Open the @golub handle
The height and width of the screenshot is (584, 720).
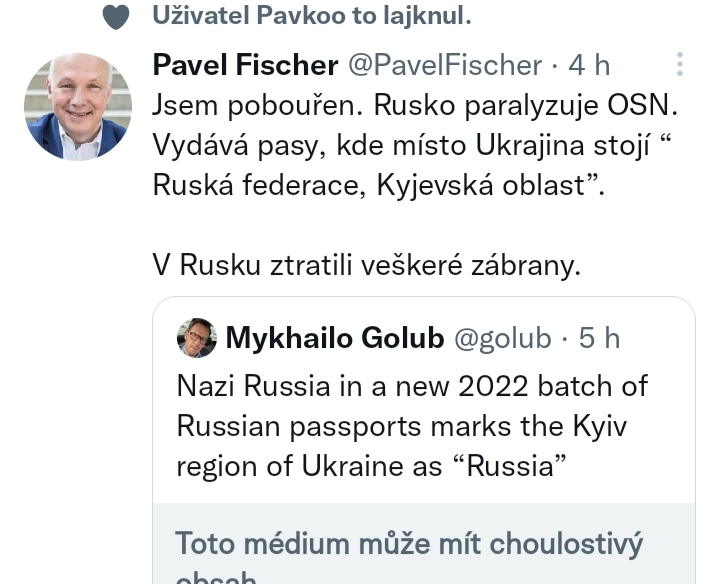click(x=502, y=339)
